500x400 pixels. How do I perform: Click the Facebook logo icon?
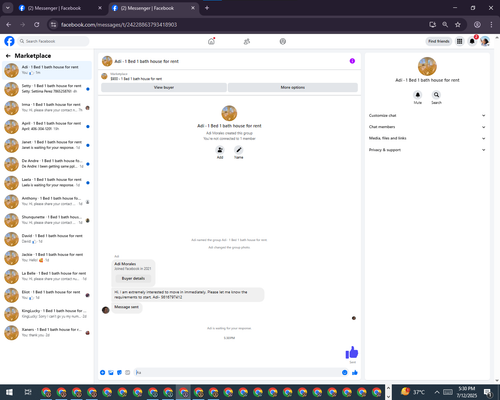(x=9, y=41)
